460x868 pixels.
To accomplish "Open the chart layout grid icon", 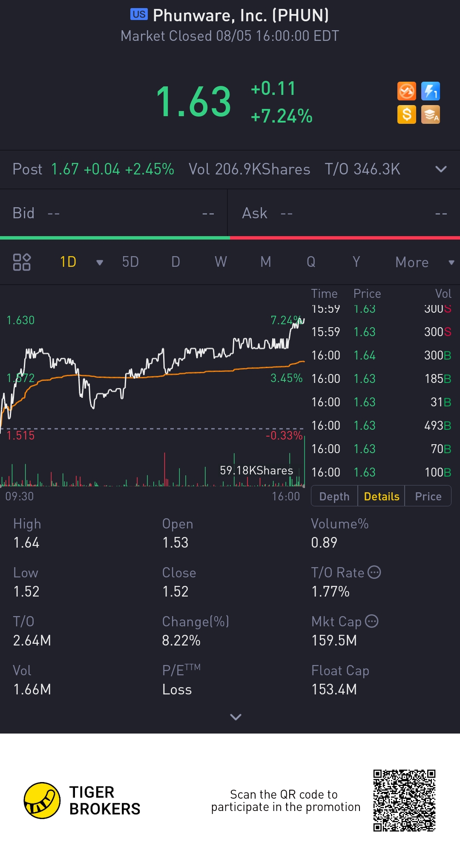I will (x=22, y=262).
